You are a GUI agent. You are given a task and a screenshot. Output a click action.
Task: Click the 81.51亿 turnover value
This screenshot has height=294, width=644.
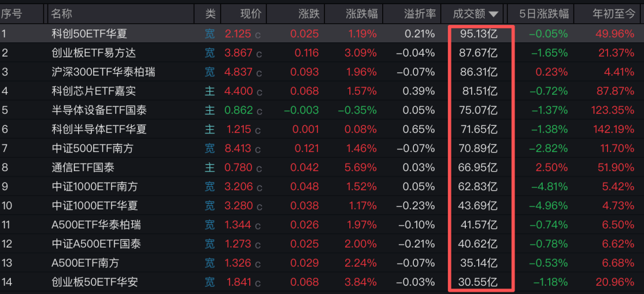pos(479,91)
